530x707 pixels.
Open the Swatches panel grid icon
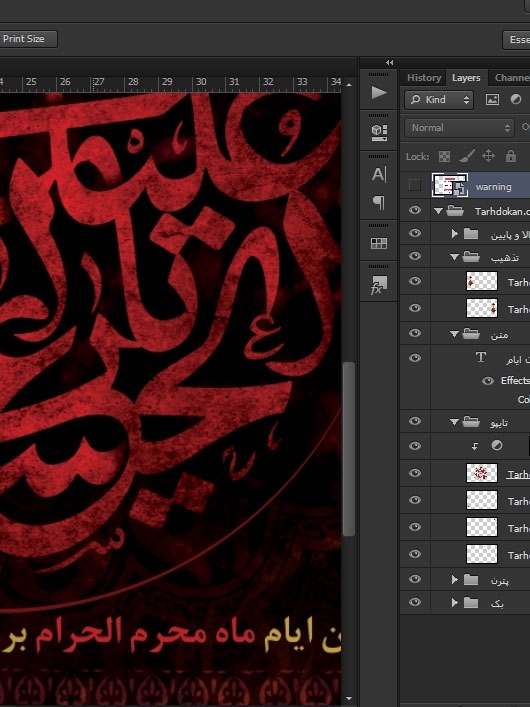click(x=379, y=243)
